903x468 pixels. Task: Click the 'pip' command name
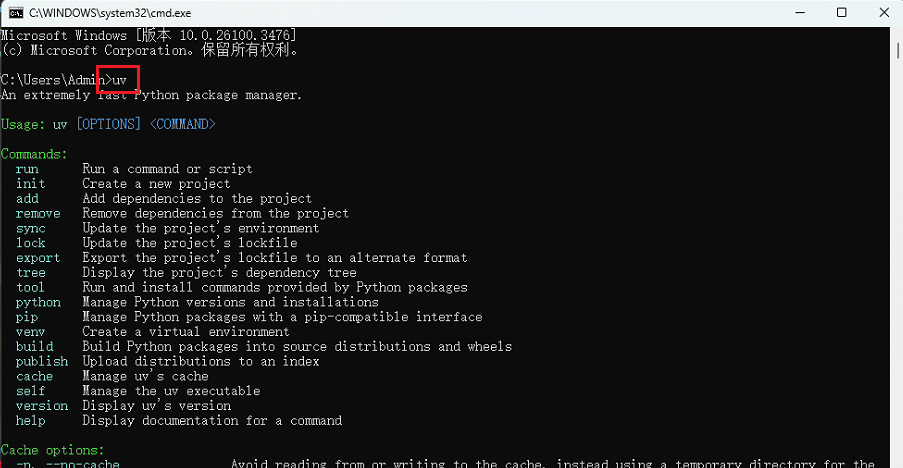tap(27, 317)
